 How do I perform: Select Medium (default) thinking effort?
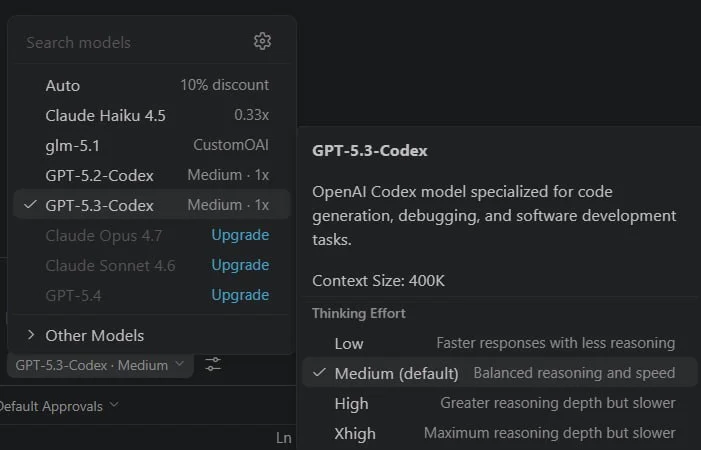point(500,373)
